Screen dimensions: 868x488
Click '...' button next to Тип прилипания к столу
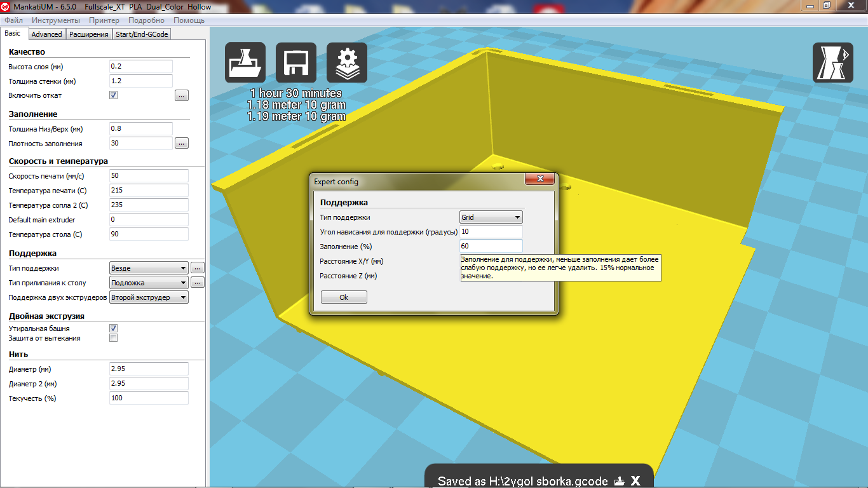tap(197, 283)
